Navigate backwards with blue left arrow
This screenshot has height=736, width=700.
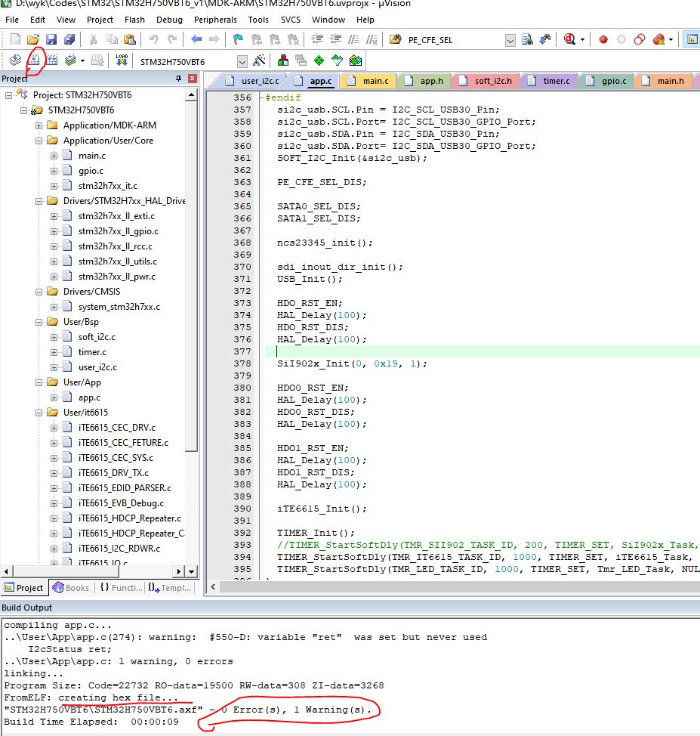tap(196, 39)
